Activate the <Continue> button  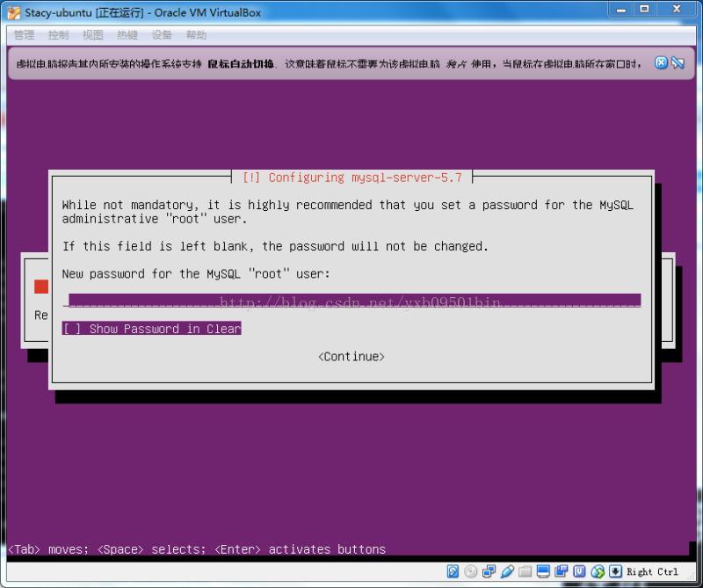pos(351,357)
